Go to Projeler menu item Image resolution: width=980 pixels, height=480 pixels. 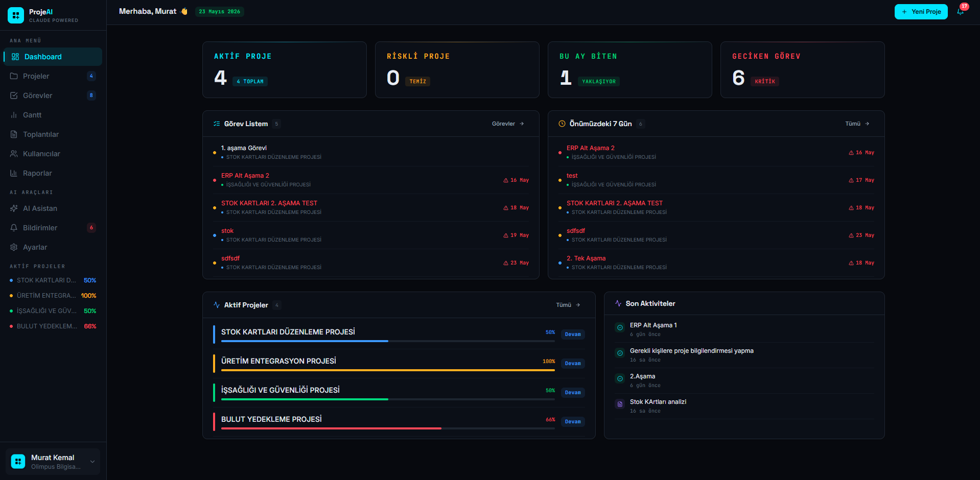pyautogui.click(x=53, y=76)
